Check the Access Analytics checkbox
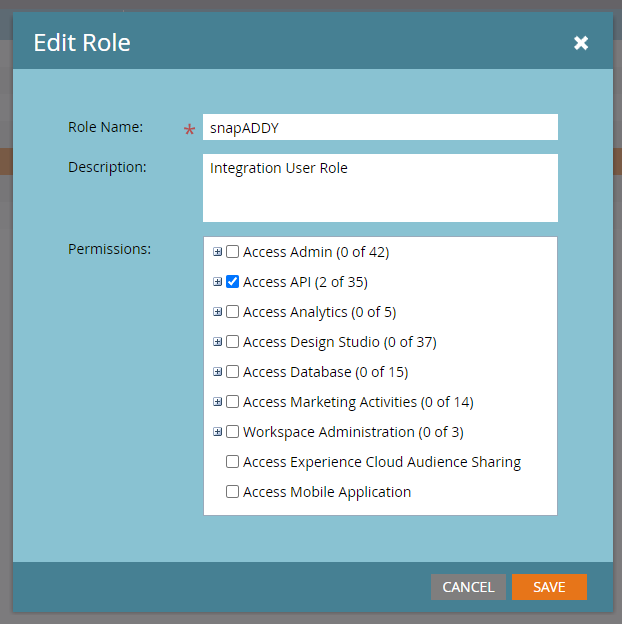This screenshot has height=624, width=622. click(x=232, y=312)
